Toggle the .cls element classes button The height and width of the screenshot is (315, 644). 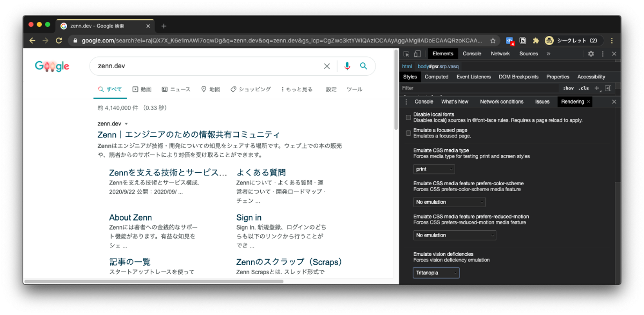(x=583, y=88)
